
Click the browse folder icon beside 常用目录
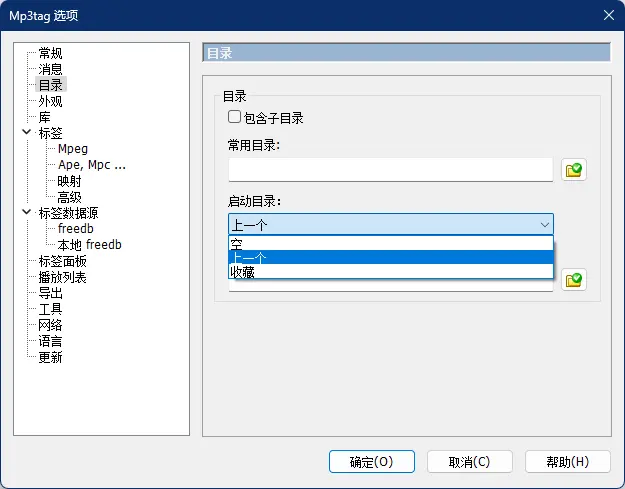click(x=574, y=170)
